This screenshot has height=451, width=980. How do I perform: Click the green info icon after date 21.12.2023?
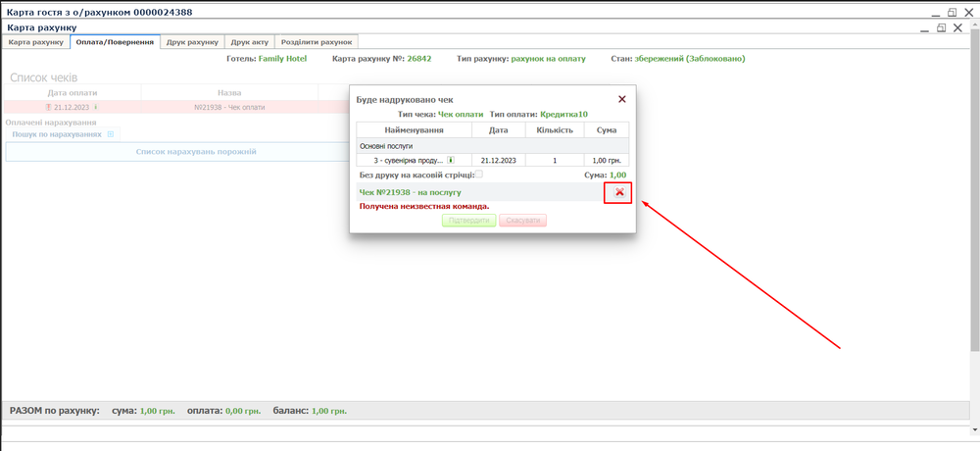click(95, 107)
